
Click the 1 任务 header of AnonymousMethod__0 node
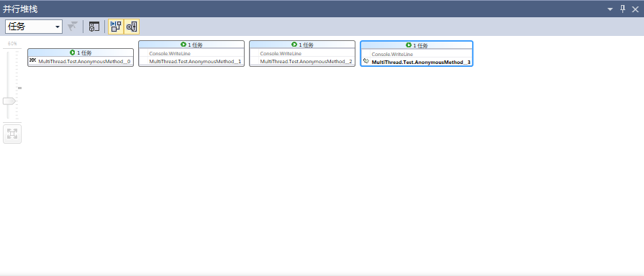tap(81, 52)
